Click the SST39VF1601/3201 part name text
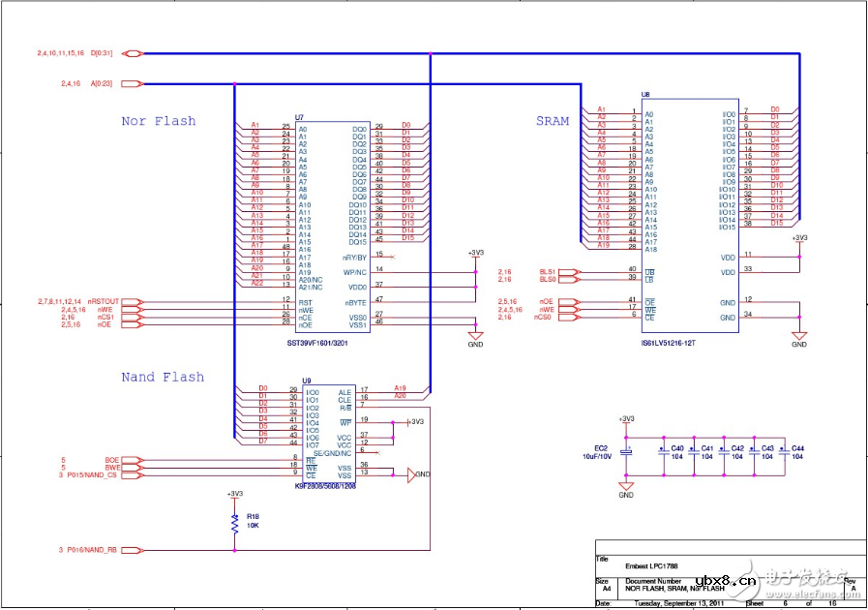868x610 pixels. [330, 344]
